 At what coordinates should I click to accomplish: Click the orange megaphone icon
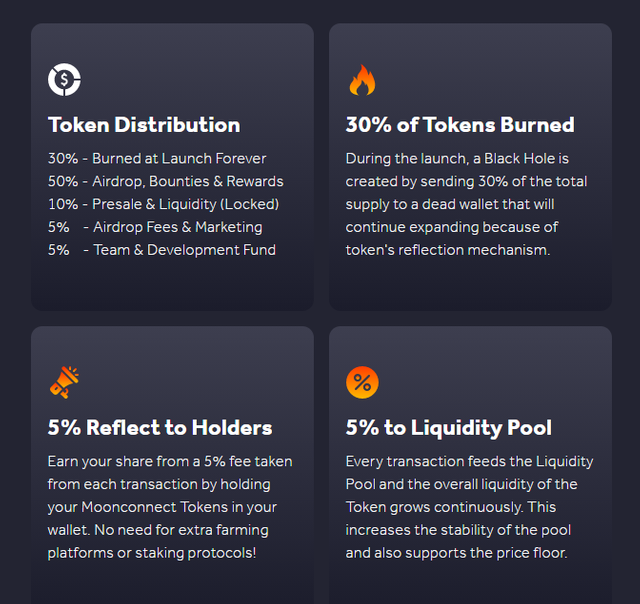[x=64, y=382]
